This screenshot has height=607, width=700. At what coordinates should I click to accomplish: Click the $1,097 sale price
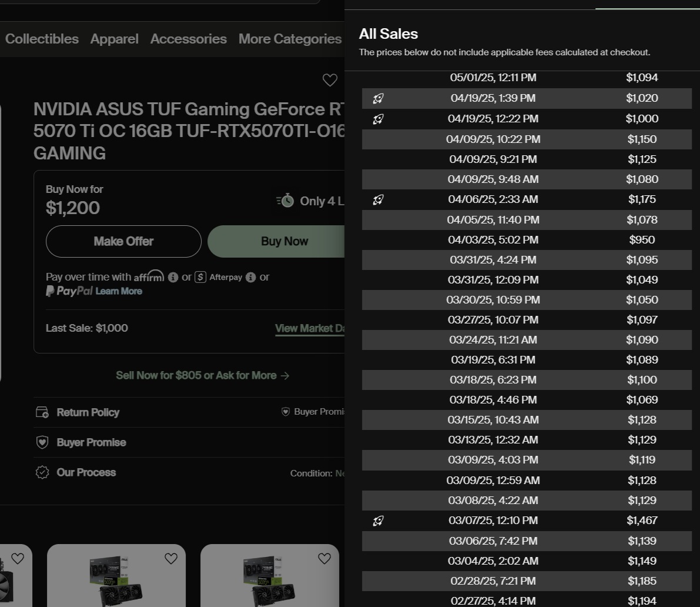(x=642, y=320)
